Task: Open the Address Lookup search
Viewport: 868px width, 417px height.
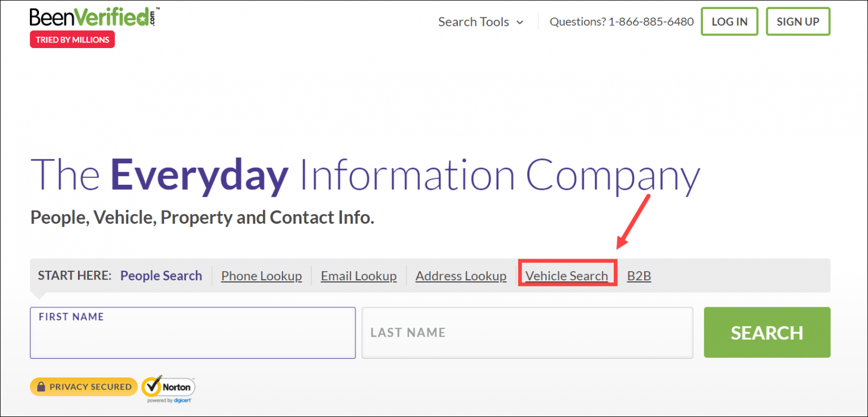Action: [461, 276]
